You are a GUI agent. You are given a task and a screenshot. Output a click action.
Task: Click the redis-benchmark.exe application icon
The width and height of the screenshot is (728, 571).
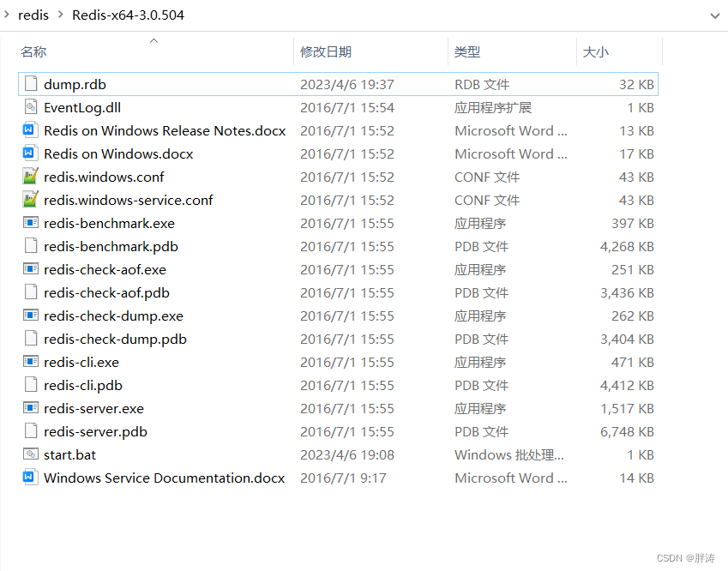click(x=31, y=223)
